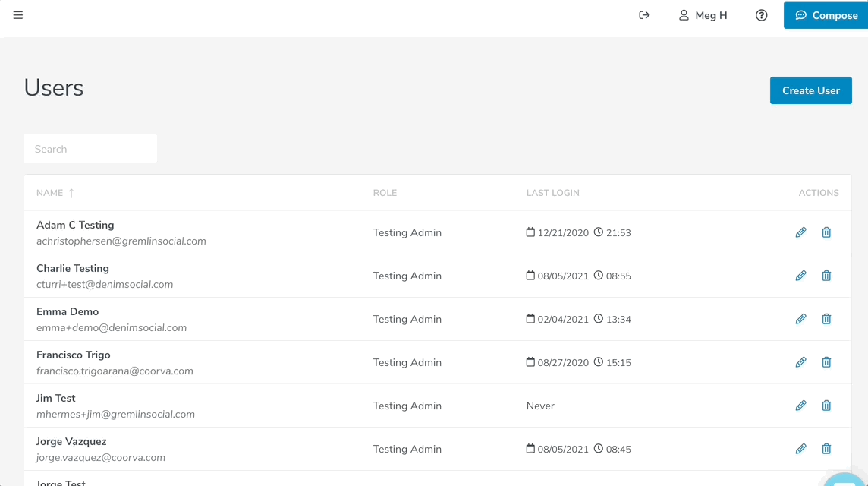Select the name Emma Demo
Image resolution: width=868 pixels, height=486 pixels.
[x=68, y=311]
